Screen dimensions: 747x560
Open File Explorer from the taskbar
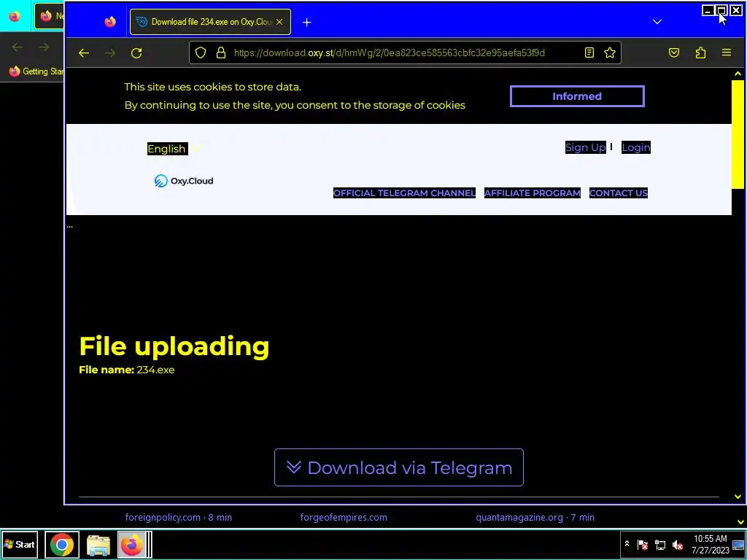click(x=98, y=544)
